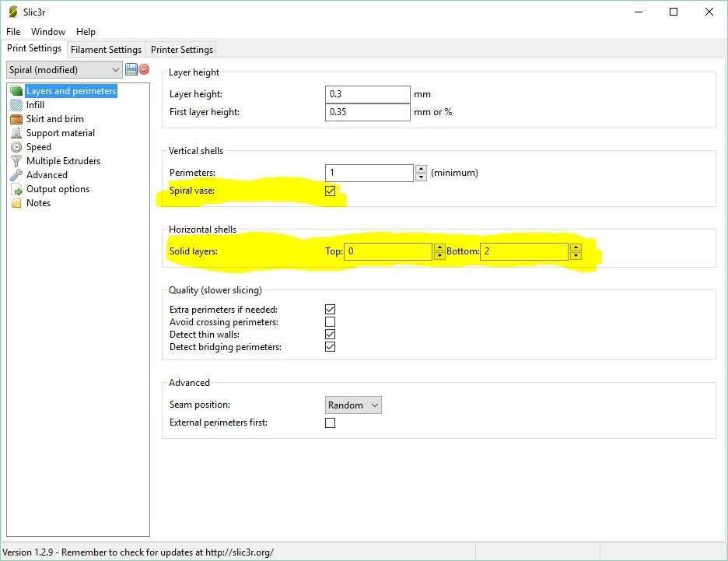Decrease Bottom solid layers spinner

(x=576, y=255)
